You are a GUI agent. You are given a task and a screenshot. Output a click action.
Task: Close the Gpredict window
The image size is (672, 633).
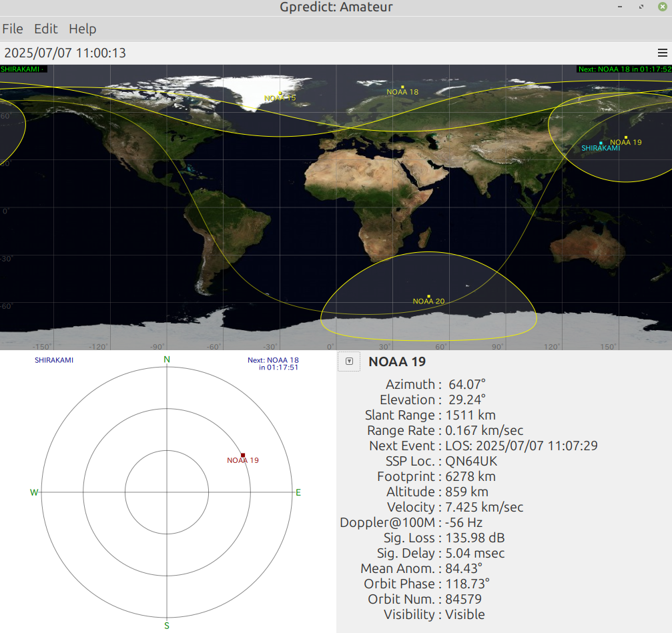click(662, 7)
